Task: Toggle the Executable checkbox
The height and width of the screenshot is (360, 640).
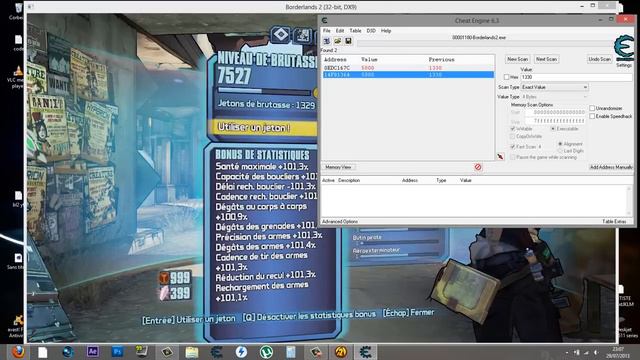Action: tap(553, 129)
